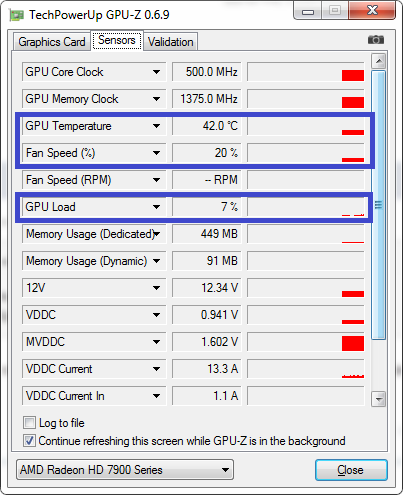
Task: Click the vertical scrollbar thumb
Action: click(378, 205)
